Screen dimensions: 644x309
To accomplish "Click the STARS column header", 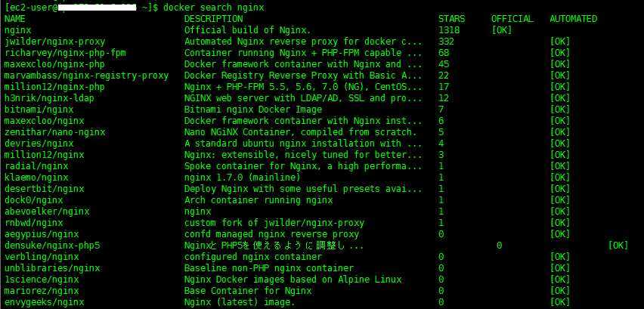I will tap(451, 19).
